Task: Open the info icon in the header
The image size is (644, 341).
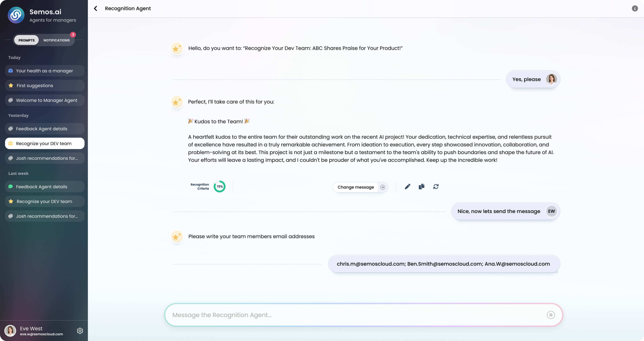Action: tap(635, 9)
